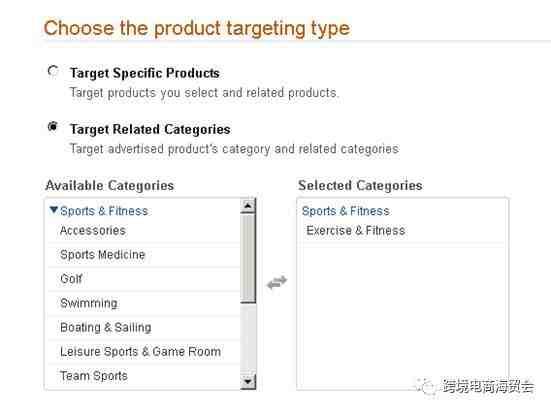Select Leisure Sports & Game Room
This screenshot has height=411, width=551.
(144, 352)
